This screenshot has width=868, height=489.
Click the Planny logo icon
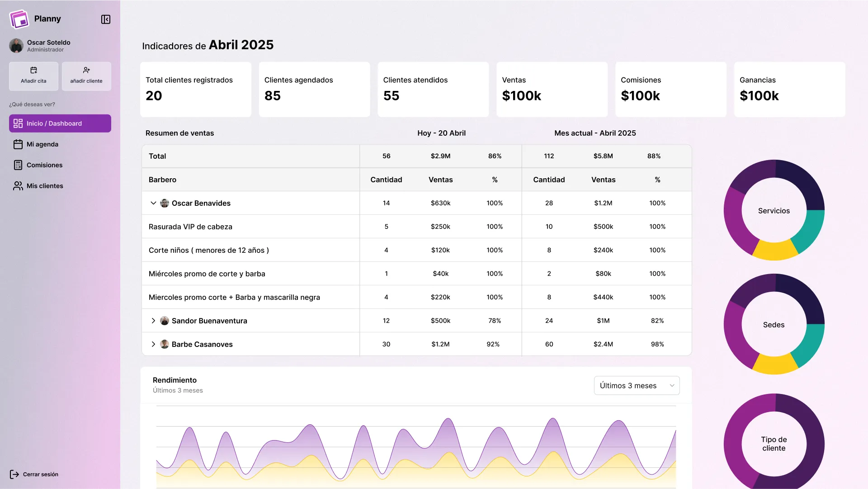[x=19, y=19]
